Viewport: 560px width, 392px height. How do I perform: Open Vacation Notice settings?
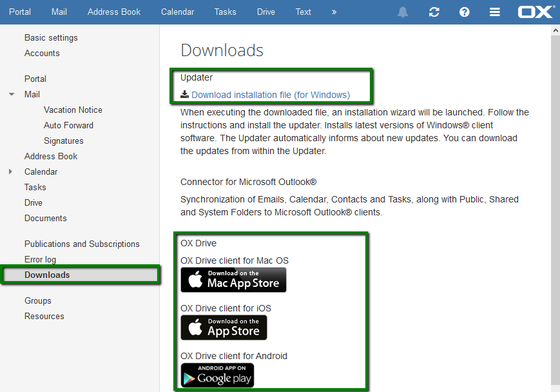click(x=73, y=110)
